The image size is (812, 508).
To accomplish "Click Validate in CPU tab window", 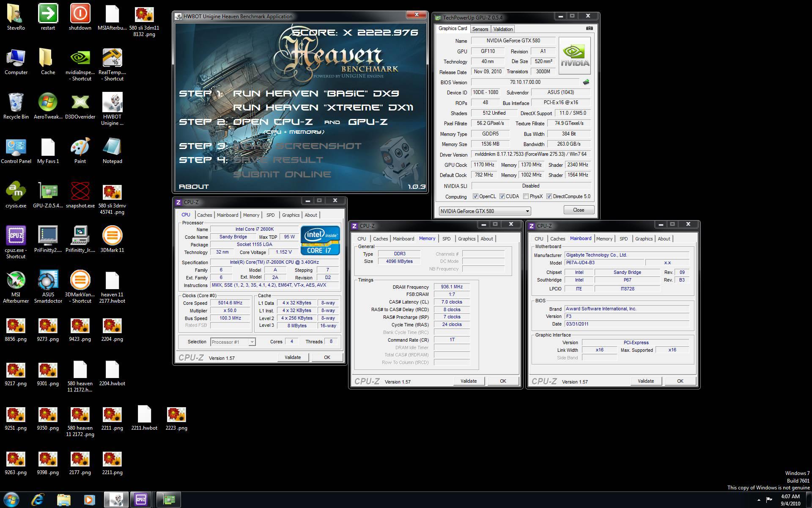I will tap(293, 357).
